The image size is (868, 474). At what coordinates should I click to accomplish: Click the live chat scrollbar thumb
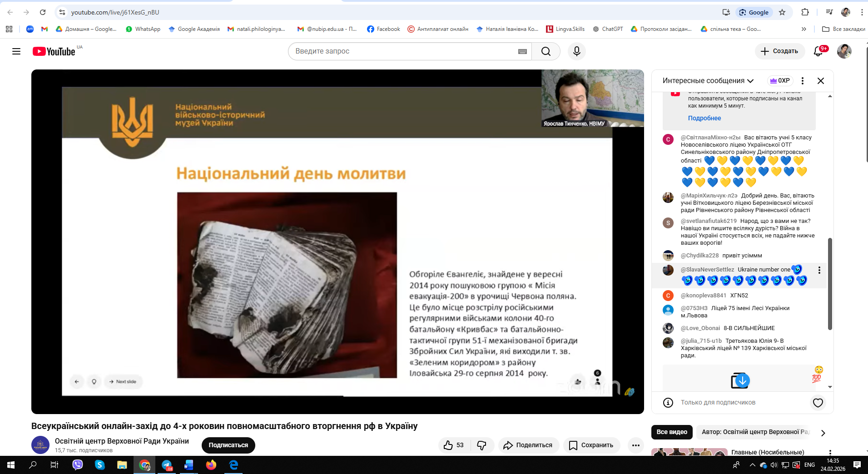pos(830,284)
